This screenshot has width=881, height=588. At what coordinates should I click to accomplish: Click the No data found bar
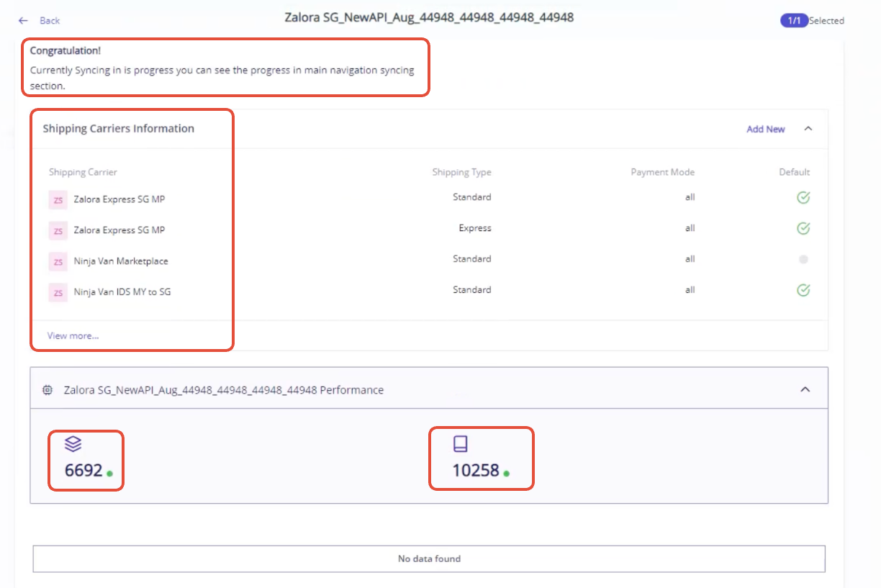(x=429, y=558)
